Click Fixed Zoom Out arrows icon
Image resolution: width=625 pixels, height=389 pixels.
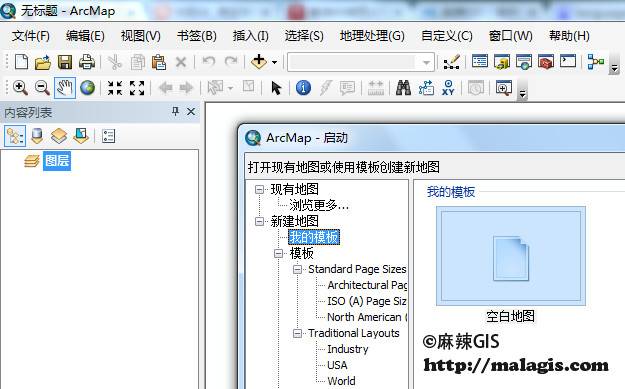point(137,88)
